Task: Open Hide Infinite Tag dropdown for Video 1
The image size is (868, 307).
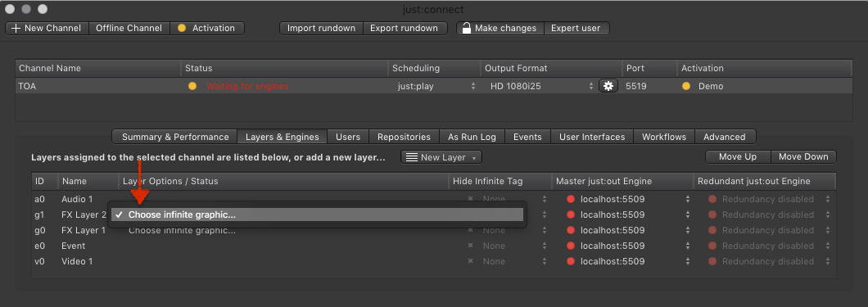Action: (515, 261)
